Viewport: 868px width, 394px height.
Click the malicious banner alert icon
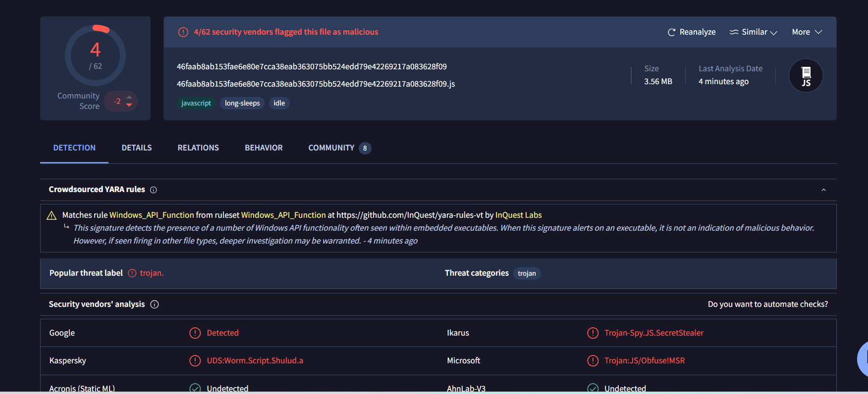click(x=183, y=32)
